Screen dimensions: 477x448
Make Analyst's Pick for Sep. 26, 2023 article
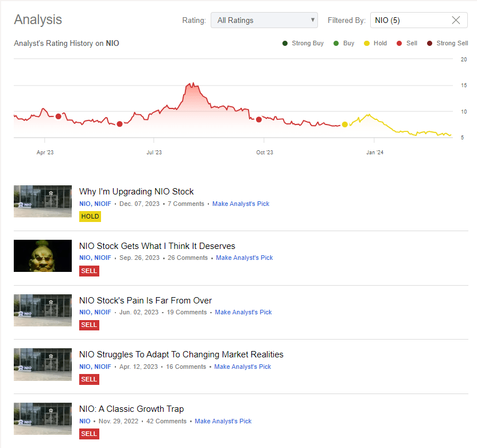point(245,258)
